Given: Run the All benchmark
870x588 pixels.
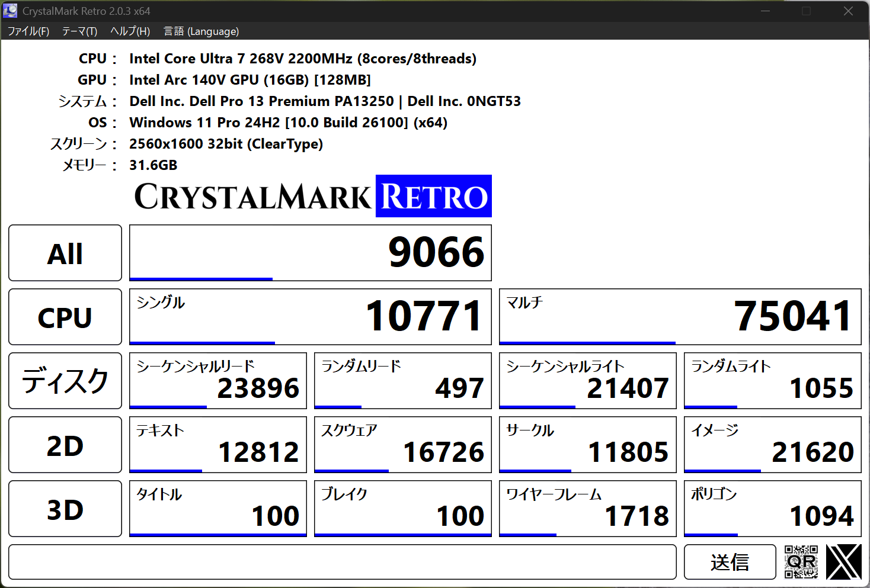Looking at the screenshot, I should [x=65, y=253].
